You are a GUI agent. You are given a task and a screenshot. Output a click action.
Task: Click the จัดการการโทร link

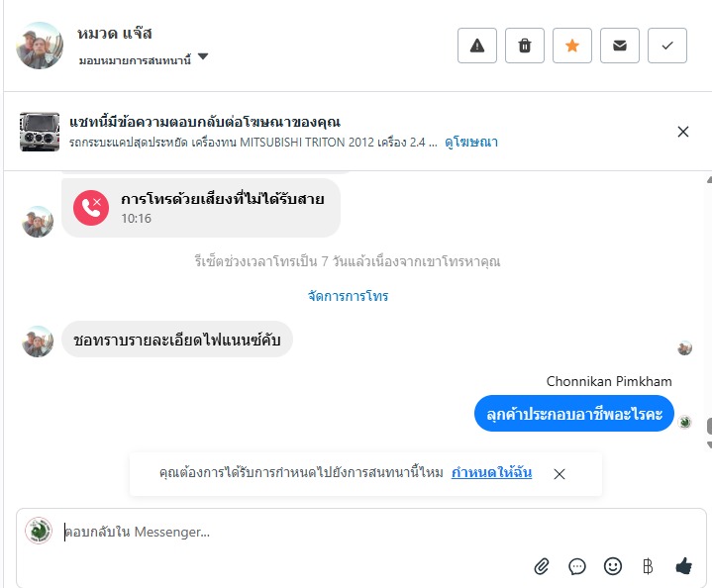(x=348, y=296)
